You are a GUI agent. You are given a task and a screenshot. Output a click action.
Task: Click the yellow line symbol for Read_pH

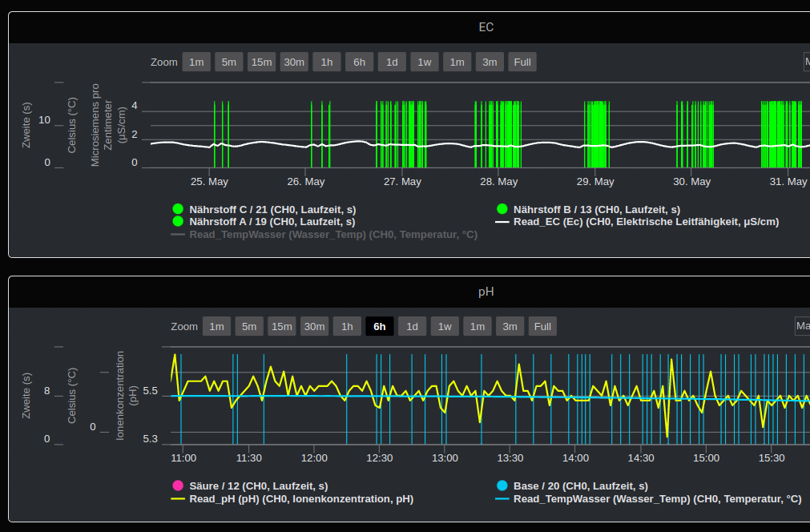[x=178, y=498]
